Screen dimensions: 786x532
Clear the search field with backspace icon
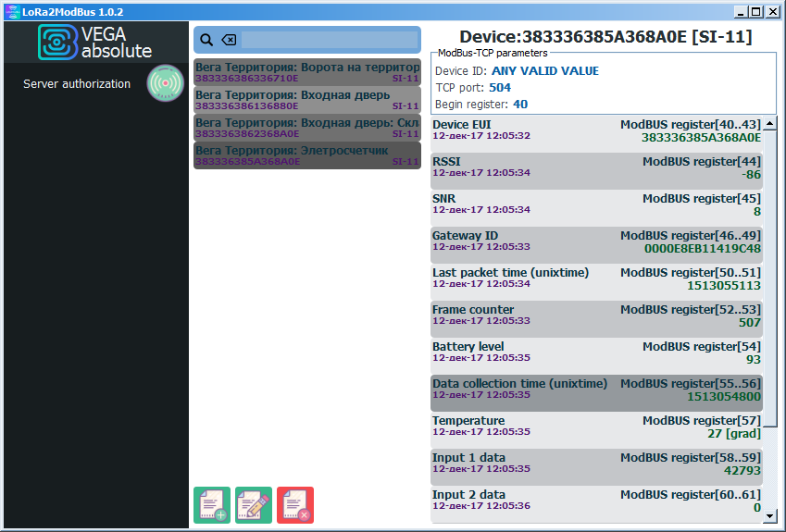pyautogui.click(x=229, y=40)
